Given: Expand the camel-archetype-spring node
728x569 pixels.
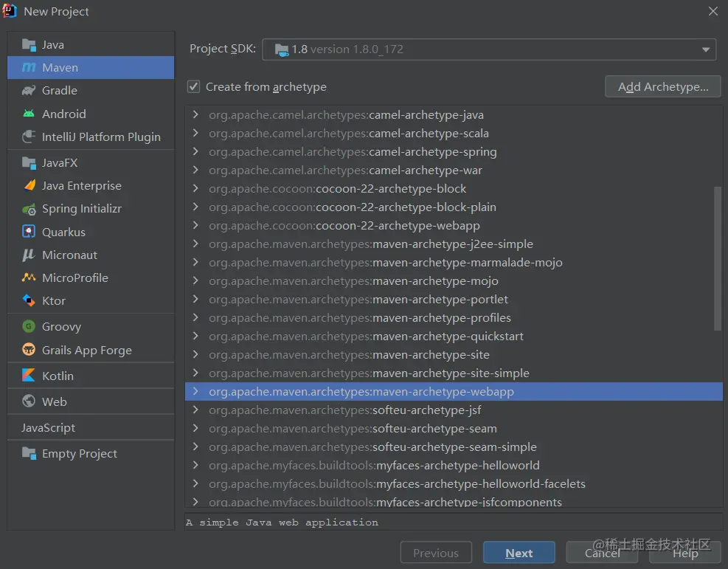Looking at the screenshot, I should click(195, 152).
